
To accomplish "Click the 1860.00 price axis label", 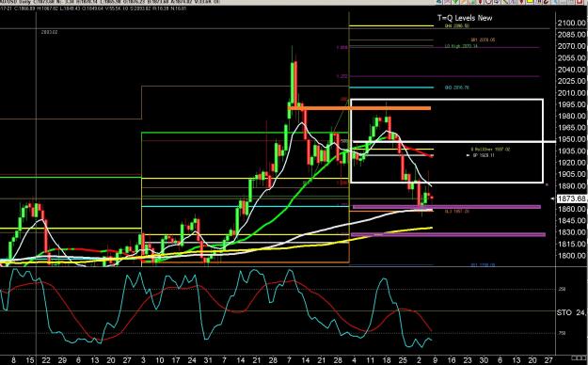I will 572,209.
